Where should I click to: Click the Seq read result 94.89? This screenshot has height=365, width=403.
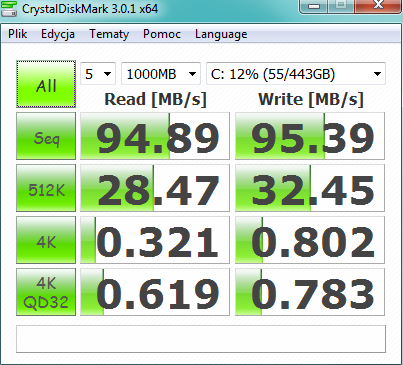(155, 136)
